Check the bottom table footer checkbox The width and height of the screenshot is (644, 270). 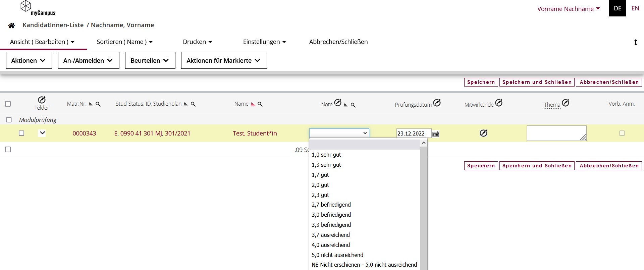tap(8, 150)
